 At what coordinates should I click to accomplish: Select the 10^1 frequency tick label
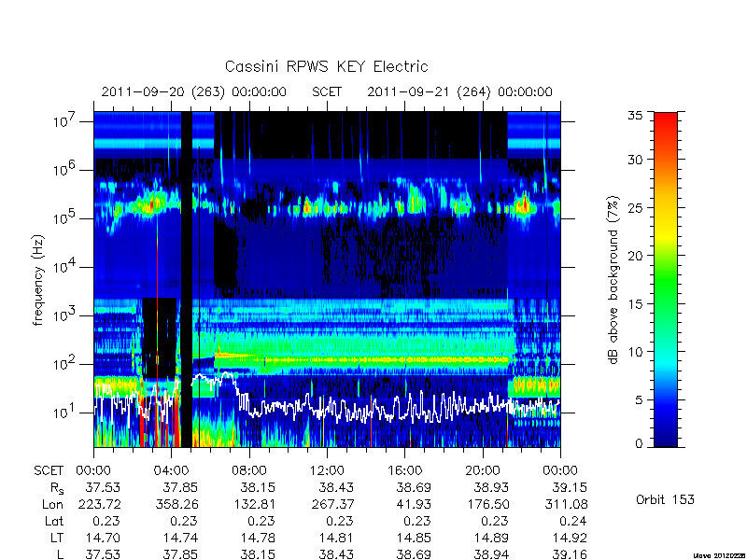pos(65,413)
